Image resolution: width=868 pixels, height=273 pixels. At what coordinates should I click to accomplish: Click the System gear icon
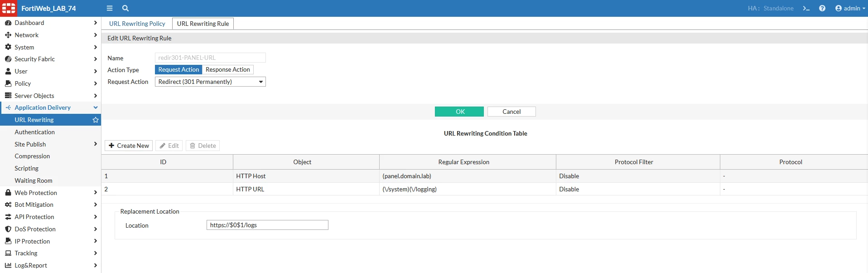point(8,47)
